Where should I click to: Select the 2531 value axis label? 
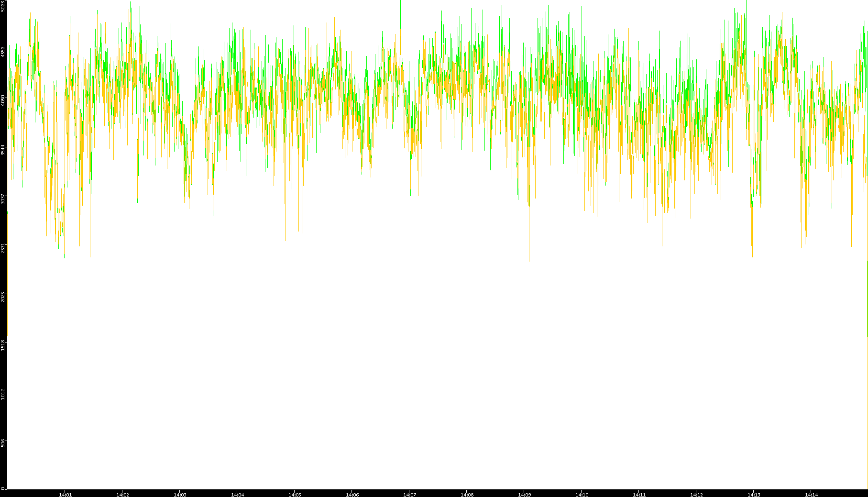(3, 247)
